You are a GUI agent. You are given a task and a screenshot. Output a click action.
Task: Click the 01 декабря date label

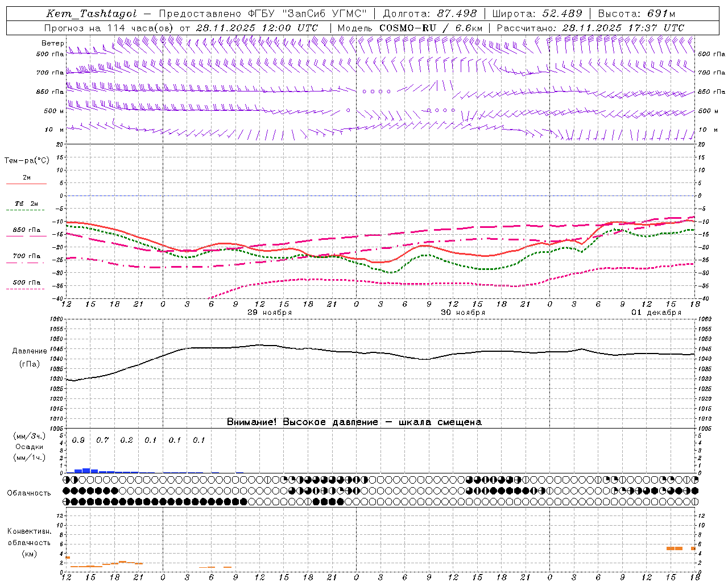(656, 313)
